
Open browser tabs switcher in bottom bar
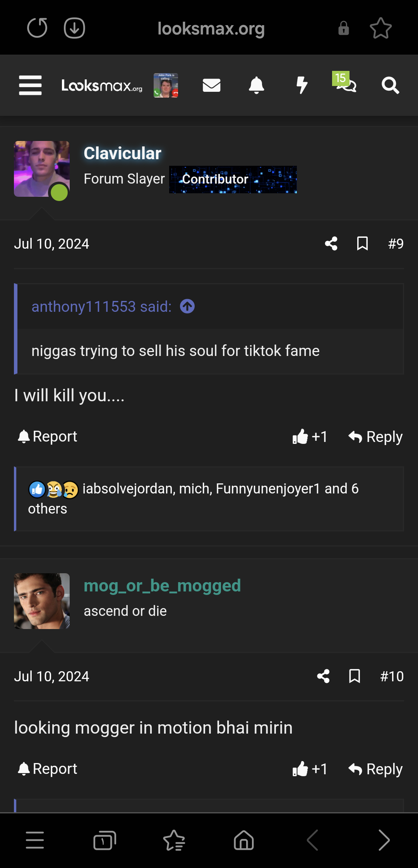104,840
